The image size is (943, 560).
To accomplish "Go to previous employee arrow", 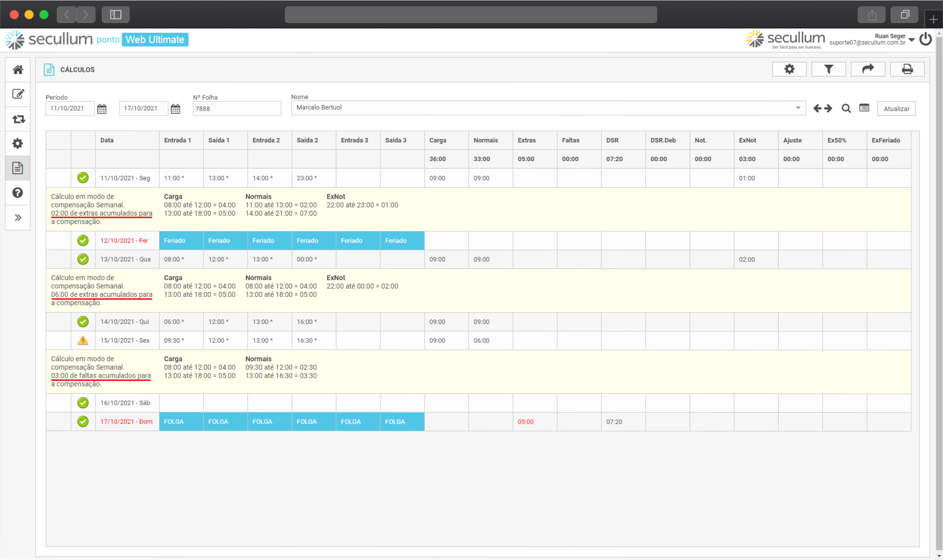I will [x=817, y=109].
